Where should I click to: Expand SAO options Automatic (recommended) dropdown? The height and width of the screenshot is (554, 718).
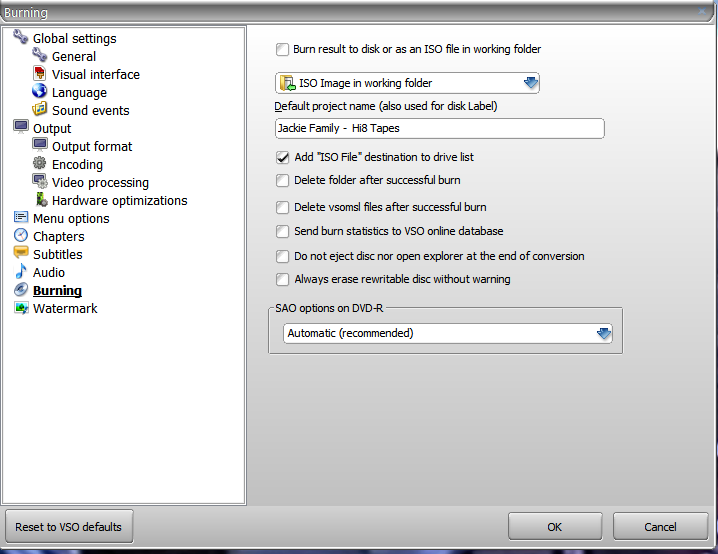[x=447, y=333]
